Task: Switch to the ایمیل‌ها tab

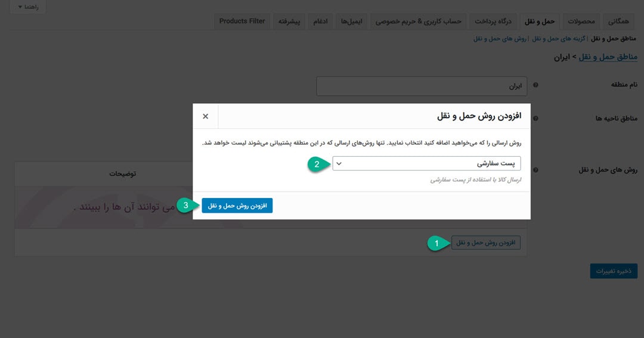Action: (x=352, y=21)
